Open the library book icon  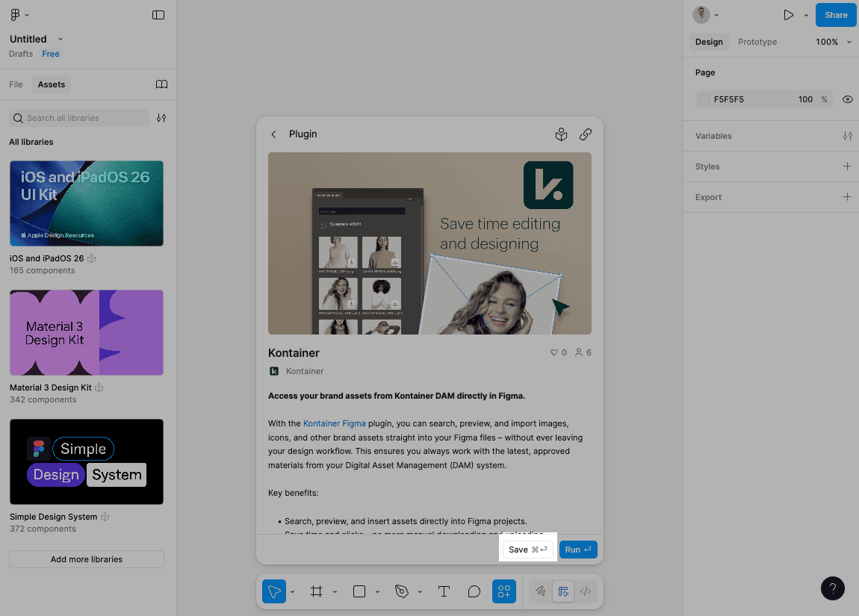tap(161, 84)
